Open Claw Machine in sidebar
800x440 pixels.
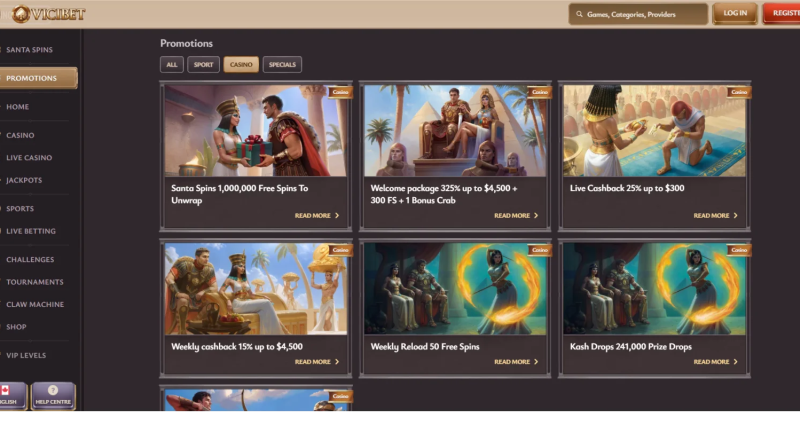pyautogui.click(x=35, y=304)
